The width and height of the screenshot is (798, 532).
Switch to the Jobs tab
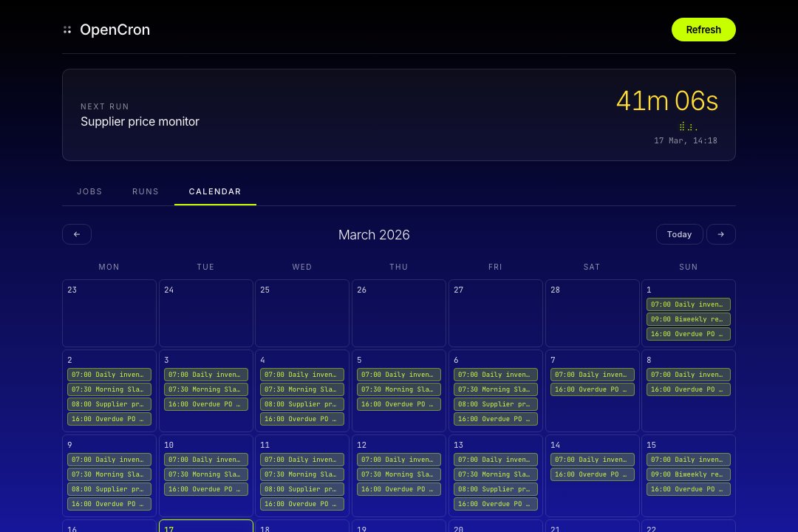coord(89,191)
